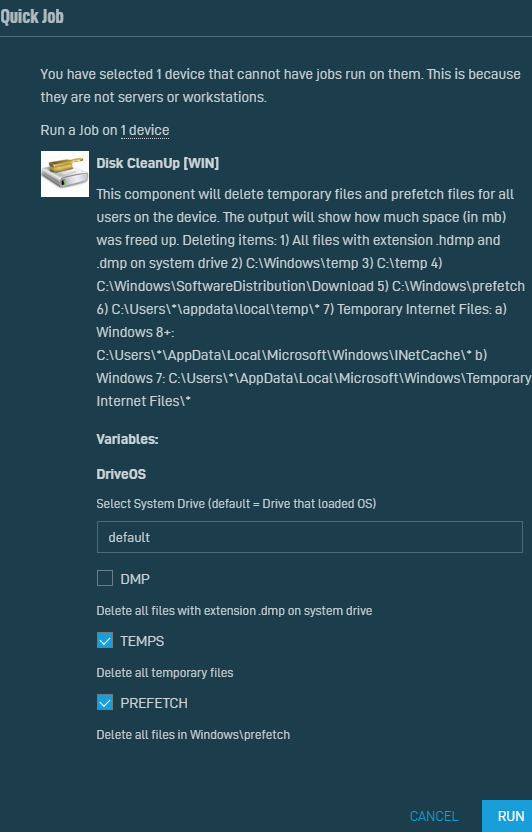Screen dimensions: 532x832
Task: Click the 'Select System Drive' hint text
Action: click(236, 504)
